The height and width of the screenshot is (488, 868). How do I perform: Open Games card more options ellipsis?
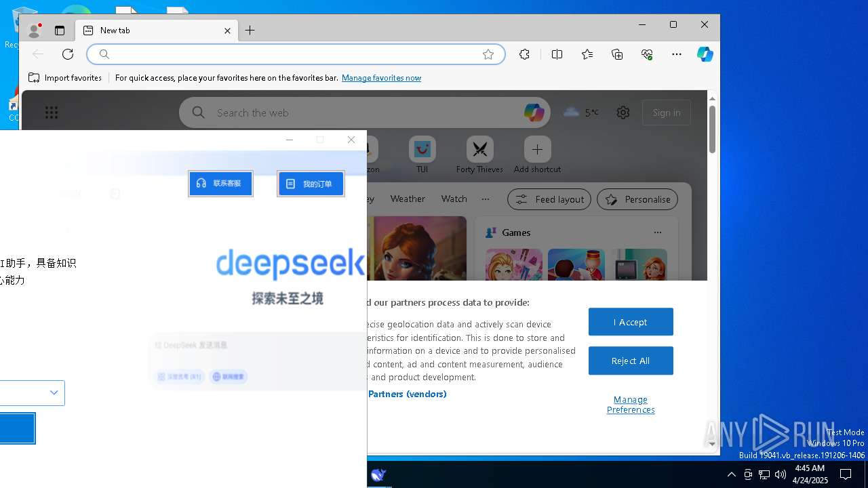point(657,232)
